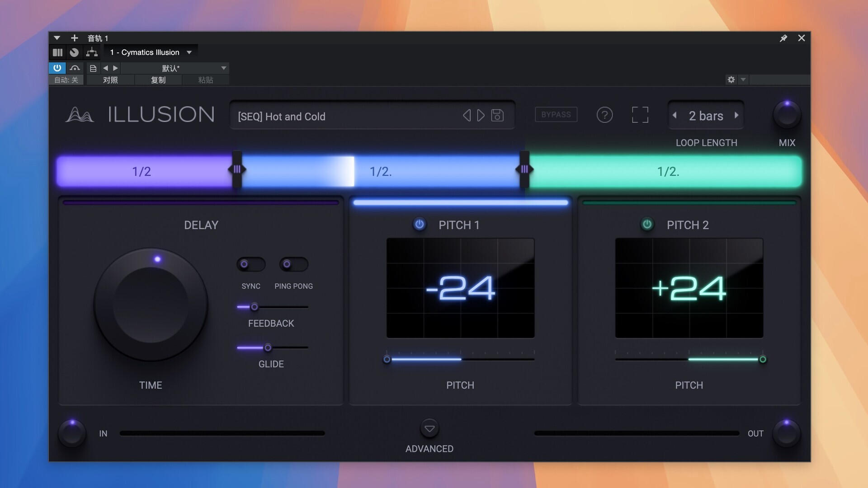Toggle the PITCH 1 power button
868x488 pixels.
(x=420, y=224)
